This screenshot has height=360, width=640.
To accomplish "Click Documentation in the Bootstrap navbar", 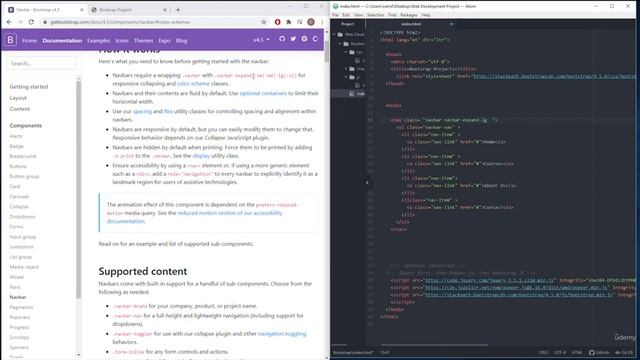I will coord(62,40).
